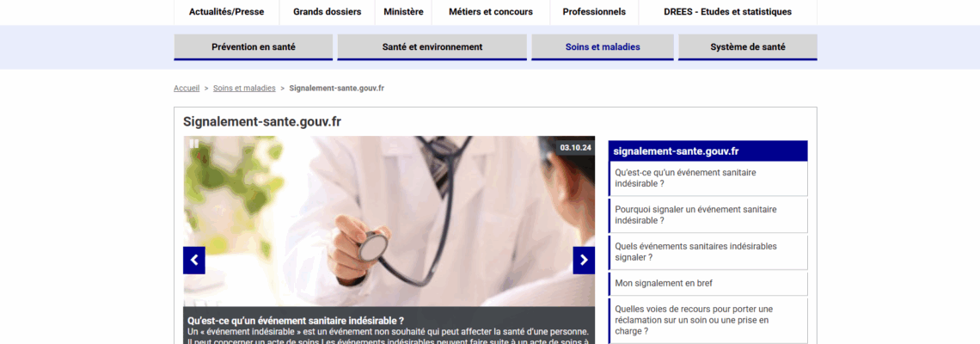The image size is (980, 344).
Task: Go to the Professionnels section
Action: [594, 12]
